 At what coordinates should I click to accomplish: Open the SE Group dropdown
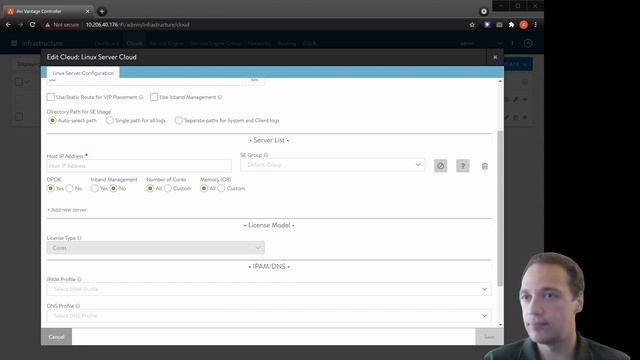[x=333, y=165]
